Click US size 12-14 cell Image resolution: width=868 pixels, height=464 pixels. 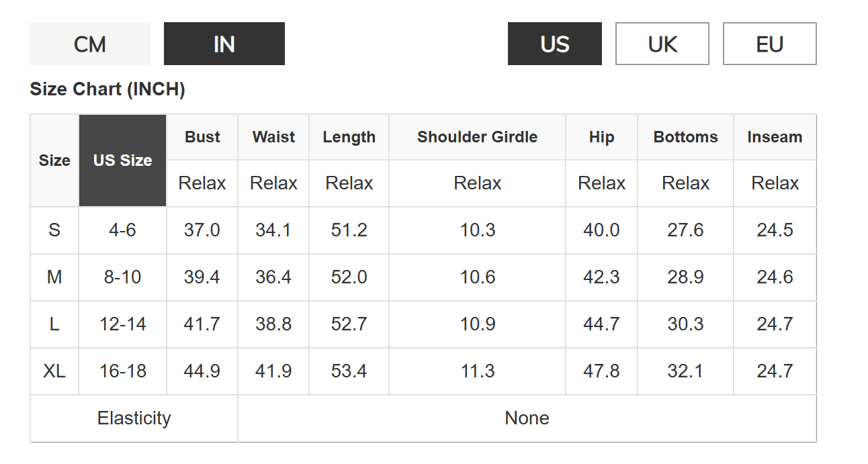[x=122, y=324]
